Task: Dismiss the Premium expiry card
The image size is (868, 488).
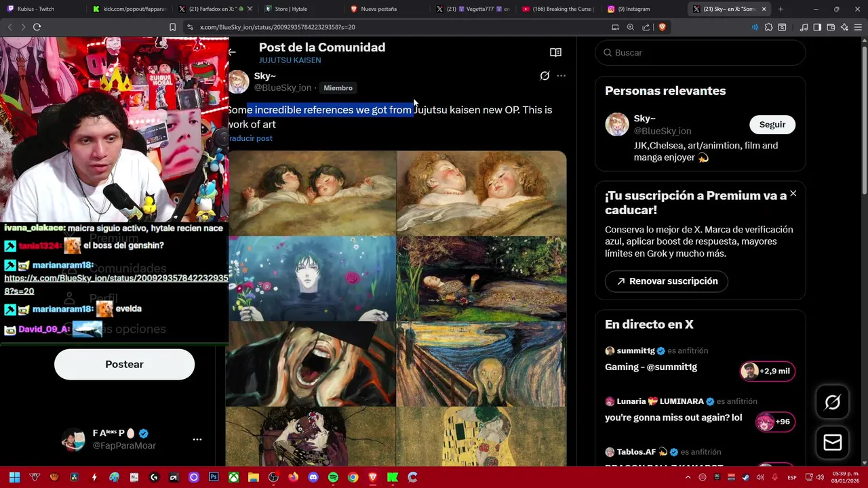Action: click(793, 194)
